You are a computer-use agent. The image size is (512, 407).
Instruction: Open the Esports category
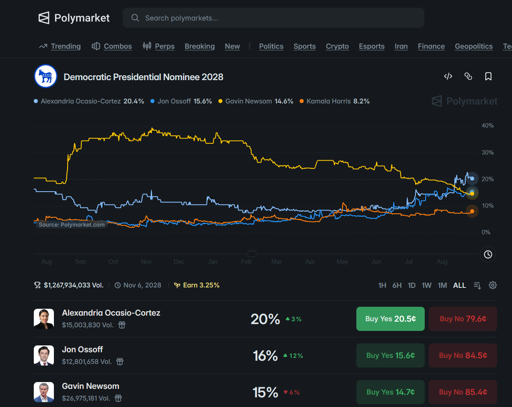click(372, 47)
